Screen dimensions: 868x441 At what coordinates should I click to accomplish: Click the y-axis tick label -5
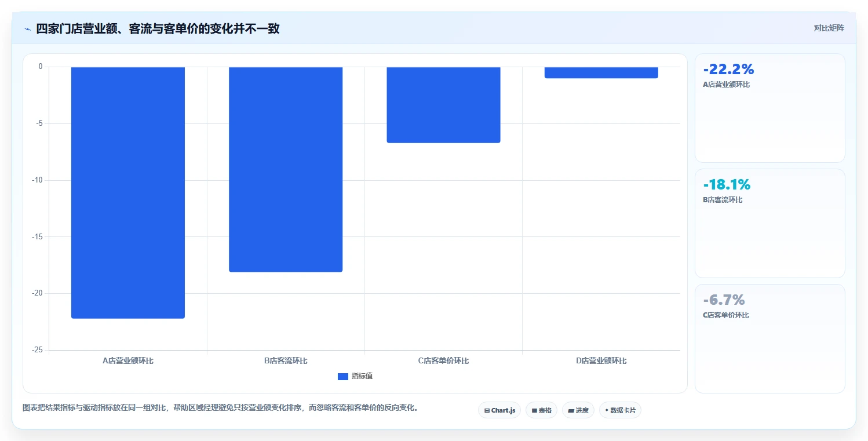(x=39, y=123)
